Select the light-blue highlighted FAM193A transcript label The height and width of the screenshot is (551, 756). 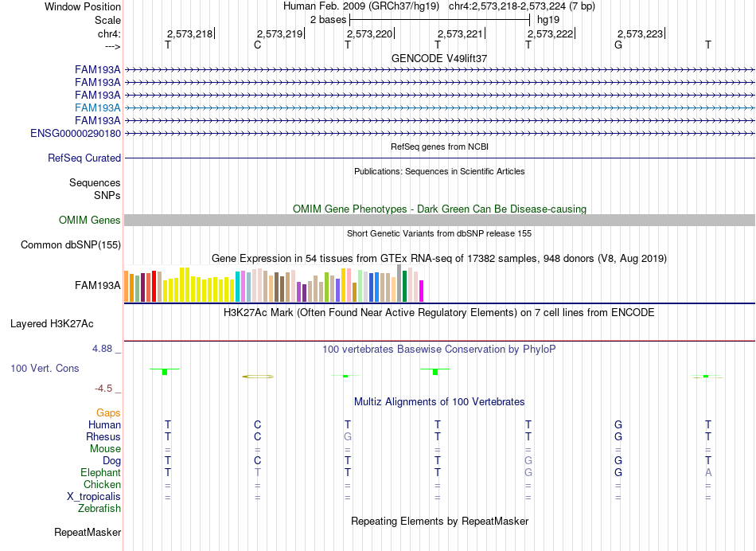(98, 107)
